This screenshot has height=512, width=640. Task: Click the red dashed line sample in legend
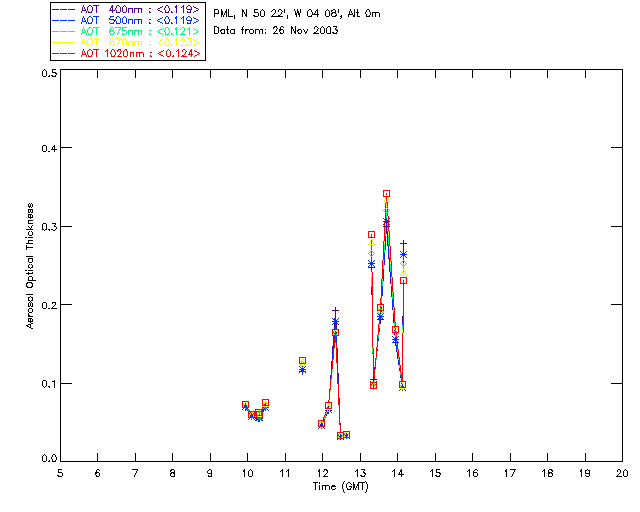tap(64, 53)
